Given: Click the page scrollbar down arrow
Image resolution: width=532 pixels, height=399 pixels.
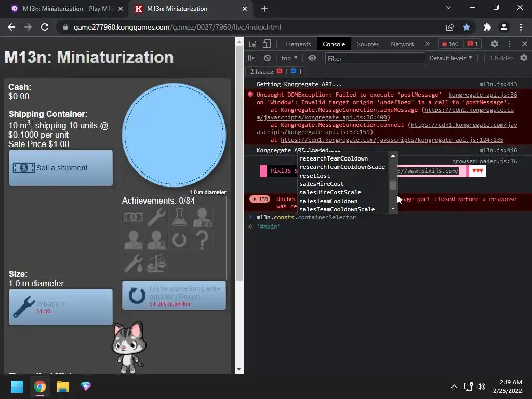Looking at the screenshot, I should (239, 369).
